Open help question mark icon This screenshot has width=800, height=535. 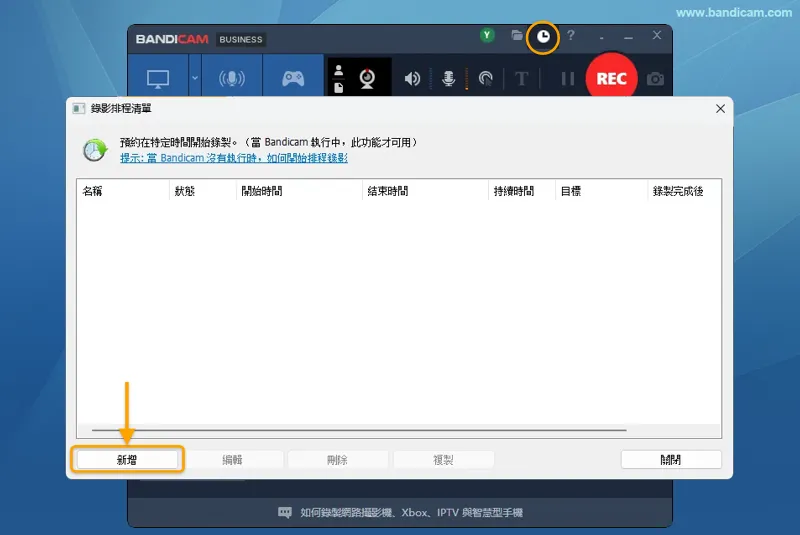pyautogui.click(x=571, y=35)
